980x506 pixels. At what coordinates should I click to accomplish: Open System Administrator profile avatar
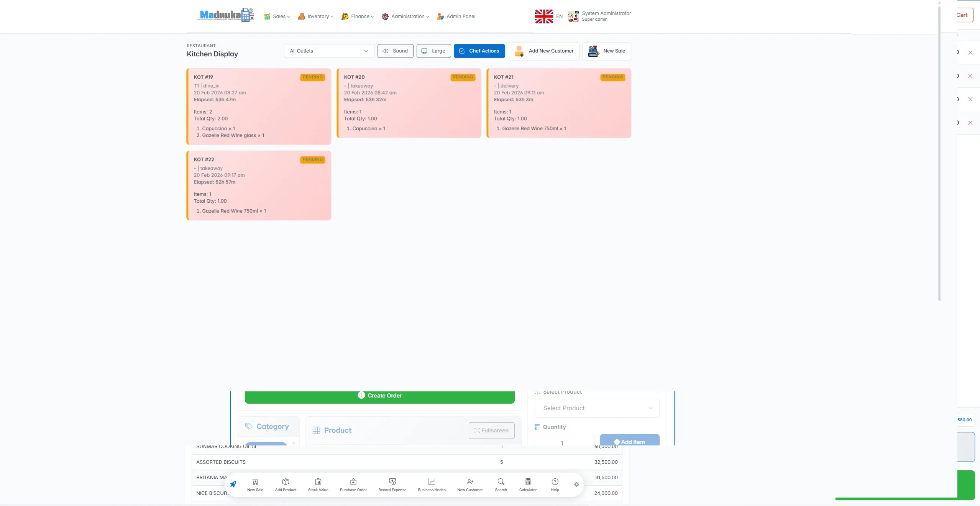click(573, 16)
